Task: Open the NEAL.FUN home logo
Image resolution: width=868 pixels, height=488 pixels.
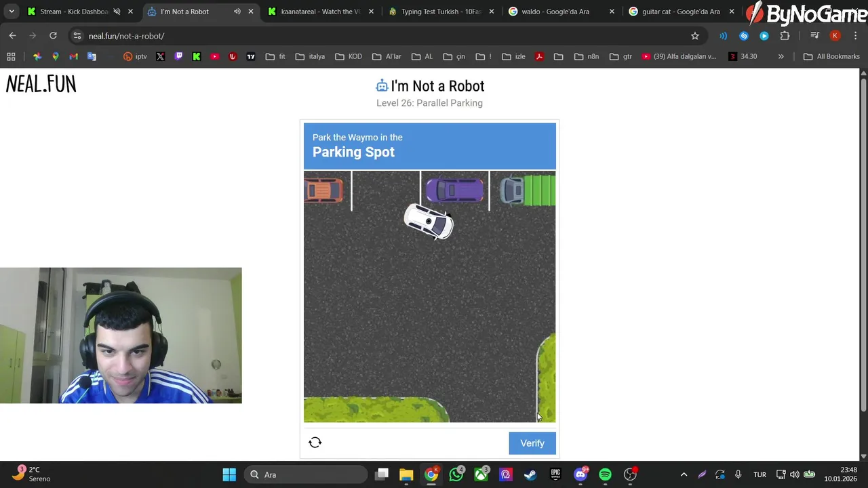Action: (41, 84)
